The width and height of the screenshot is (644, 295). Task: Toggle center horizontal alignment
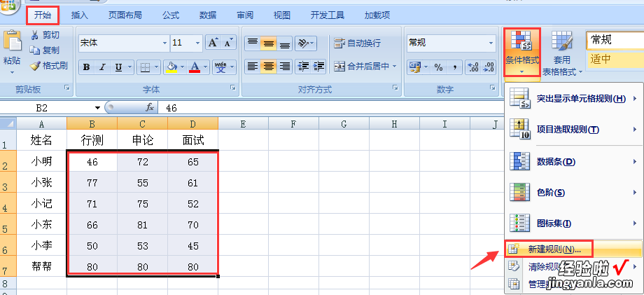pyautogui.click(x=269, y=66)
